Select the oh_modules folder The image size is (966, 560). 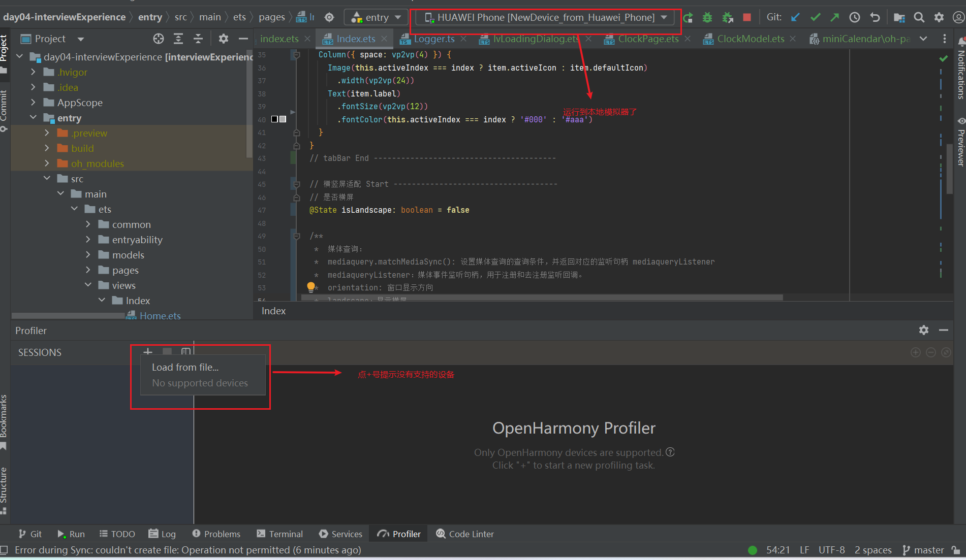[x=98, y=163]
